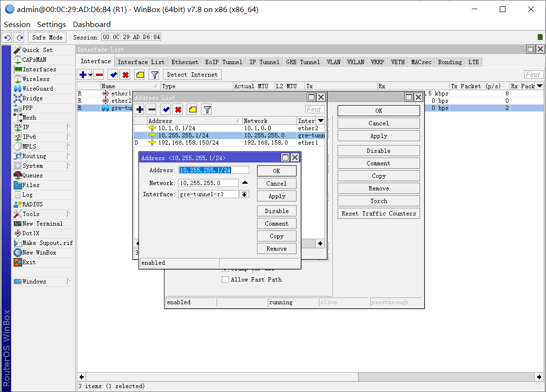
Task: Click the red X disable icon in Address List window
Action: pos(178,109)
